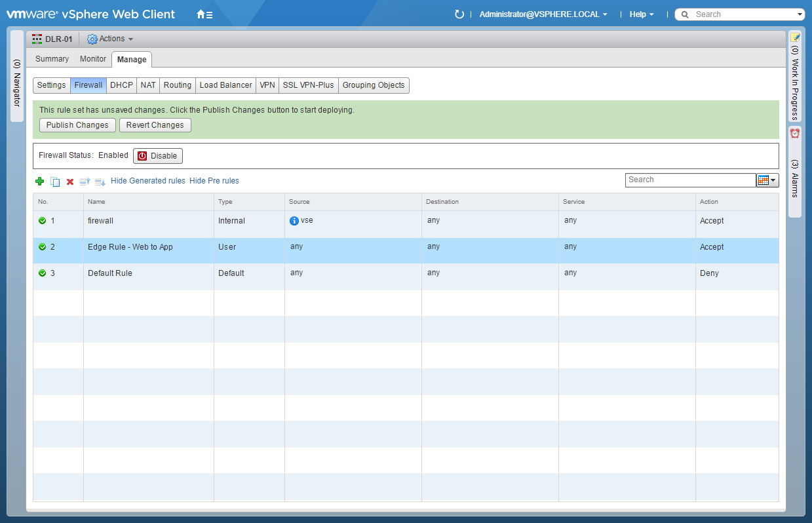This screenshot has width=812, height=523.
Task: Expand the Administrator@VSPHERE.LOCAL user menu
Action: 543,14
